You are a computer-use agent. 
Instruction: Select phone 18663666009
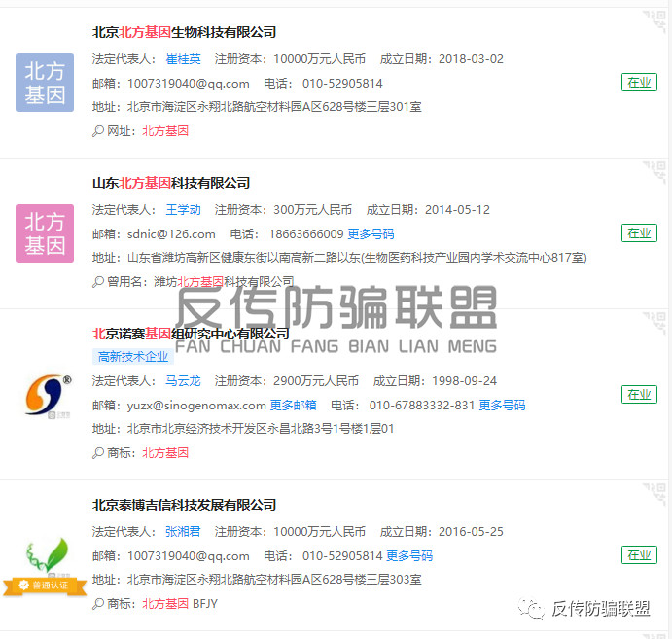[306, 234]
